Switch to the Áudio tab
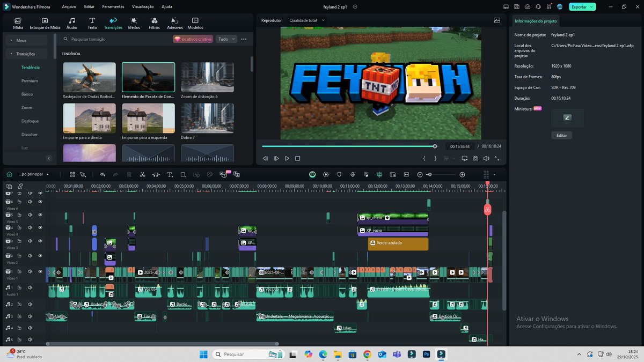This screenshot has width=644, height=362. [71, 23]
